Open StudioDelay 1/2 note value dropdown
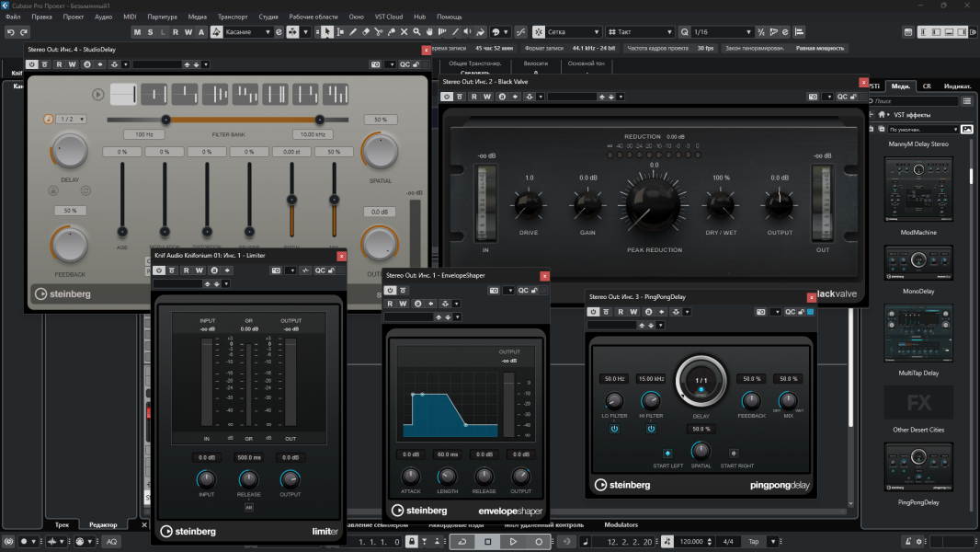980x552 pixels. (x=72, y=119)
